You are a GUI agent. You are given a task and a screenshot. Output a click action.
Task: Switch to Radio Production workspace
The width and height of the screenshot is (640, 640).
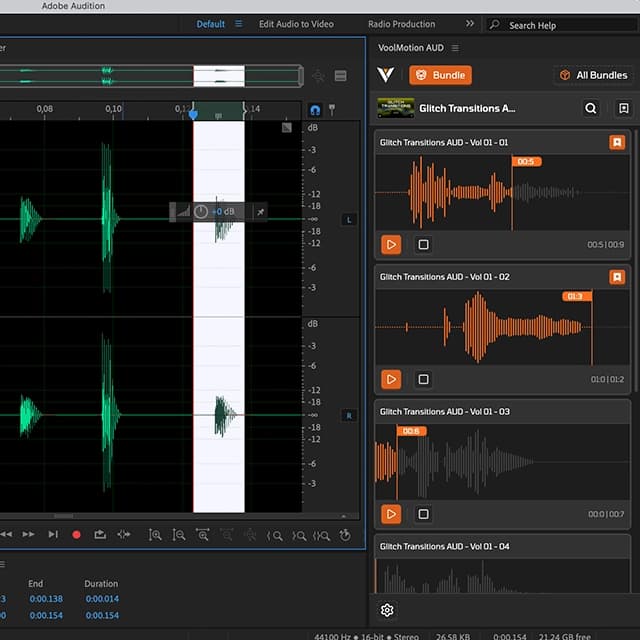[402, 24]
